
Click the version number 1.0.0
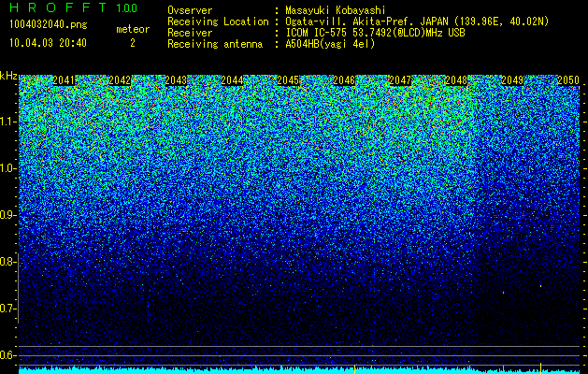pos(127,8)
